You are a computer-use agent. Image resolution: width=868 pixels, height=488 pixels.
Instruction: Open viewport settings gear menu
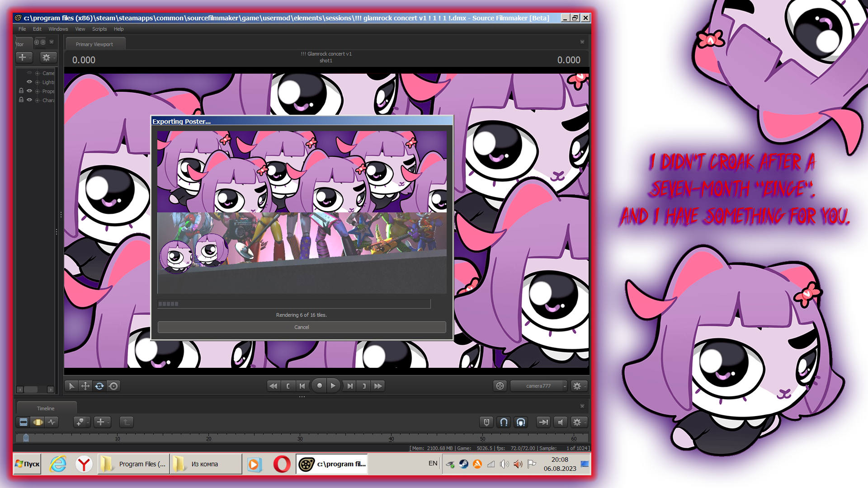tap(579, 386)
